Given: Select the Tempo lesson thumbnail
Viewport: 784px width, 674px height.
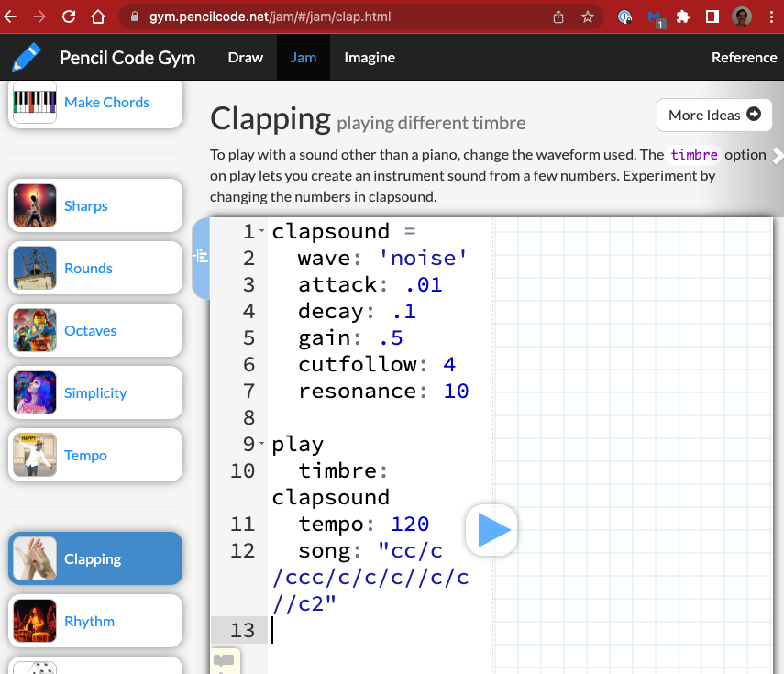Looking at the screenshot, I should tap(35, 456).
